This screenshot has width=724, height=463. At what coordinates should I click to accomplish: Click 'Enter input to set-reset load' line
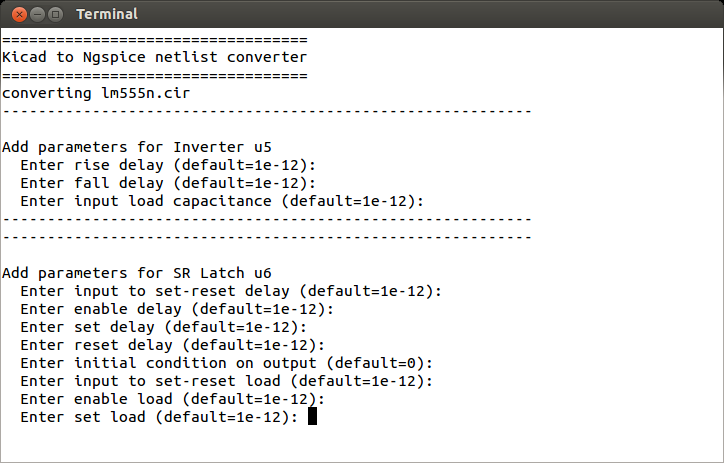pos(227,381)
